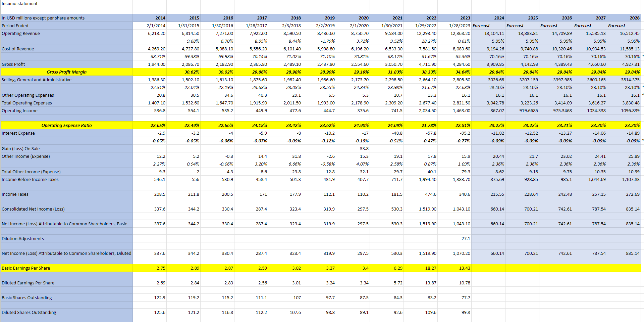Select basic shares outstanding 122.9
644x322 pixels.
150,298
